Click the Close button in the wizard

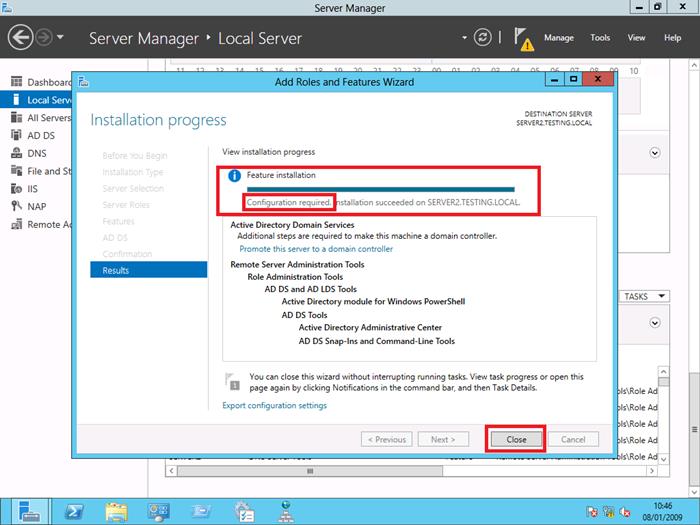tap(516, 439)
